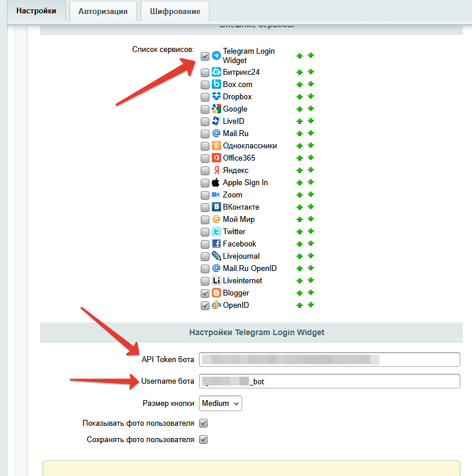Move Dropbox up one position
The width and height of the screenshot is (472, 476).
click(300, 96)
